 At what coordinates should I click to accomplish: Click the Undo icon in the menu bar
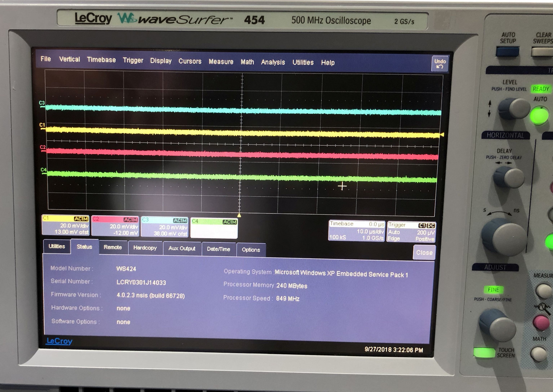tap(439, 63)
